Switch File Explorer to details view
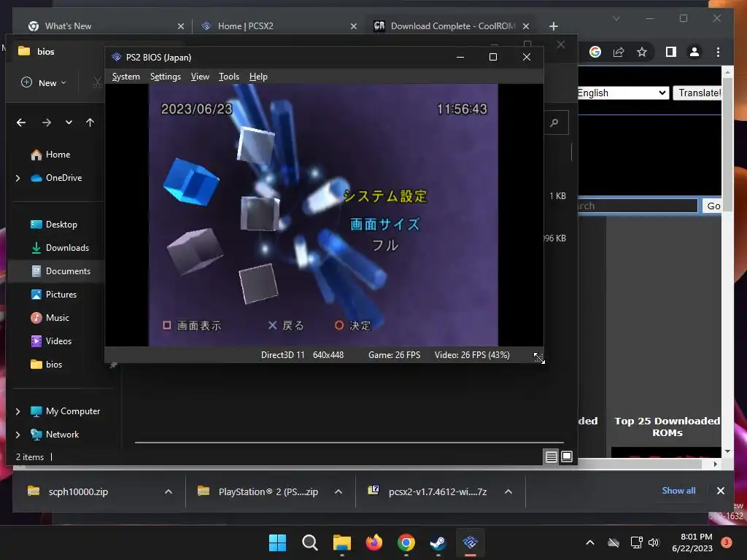 coord(551,457)
